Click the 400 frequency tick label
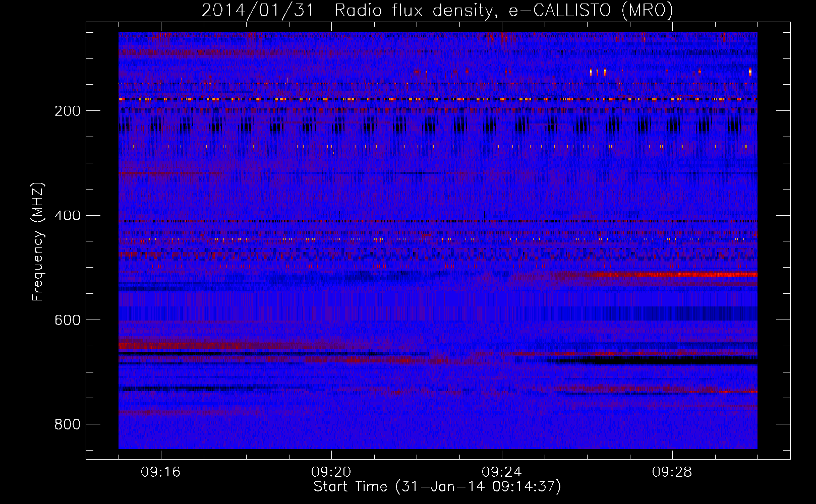Image resolution: width=816 pixels, height=504 pixels. pos(68,216)
